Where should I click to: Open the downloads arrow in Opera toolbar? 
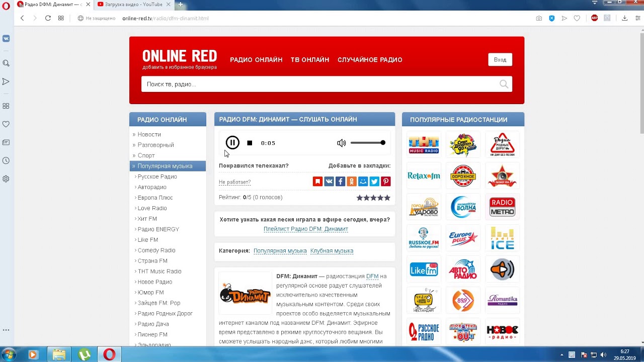pos(624,18)
